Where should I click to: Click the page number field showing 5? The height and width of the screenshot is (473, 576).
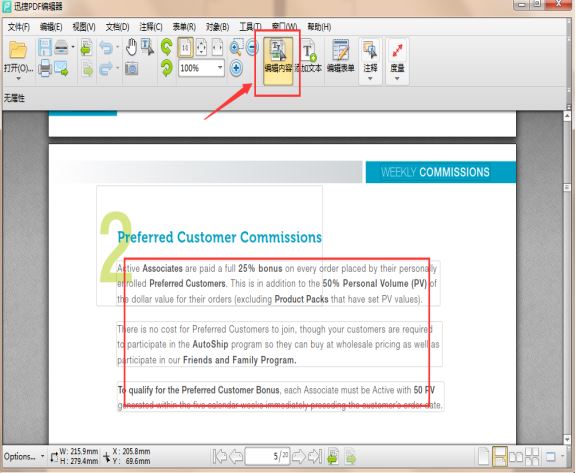pyautogui.click(x=267, y=456)
